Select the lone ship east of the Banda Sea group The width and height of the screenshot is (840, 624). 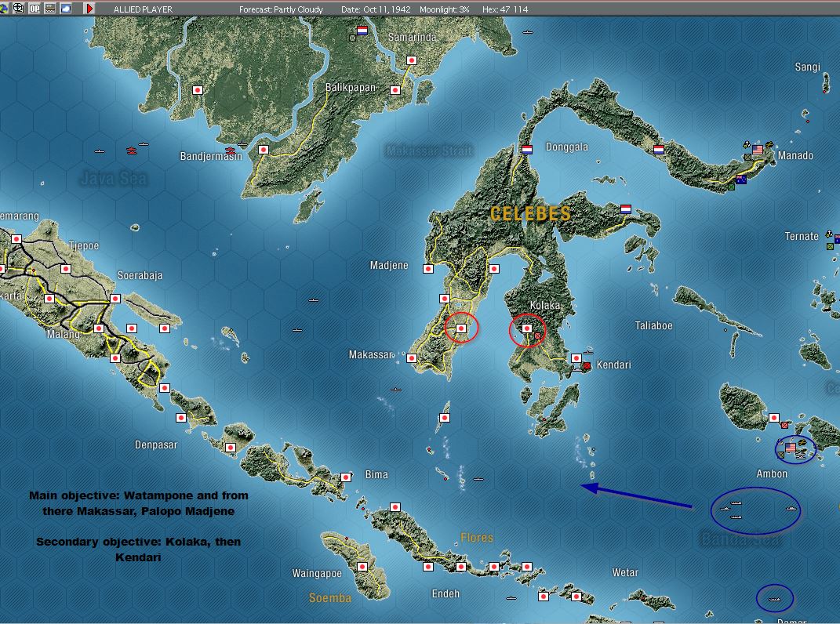(x=791, y=508)
